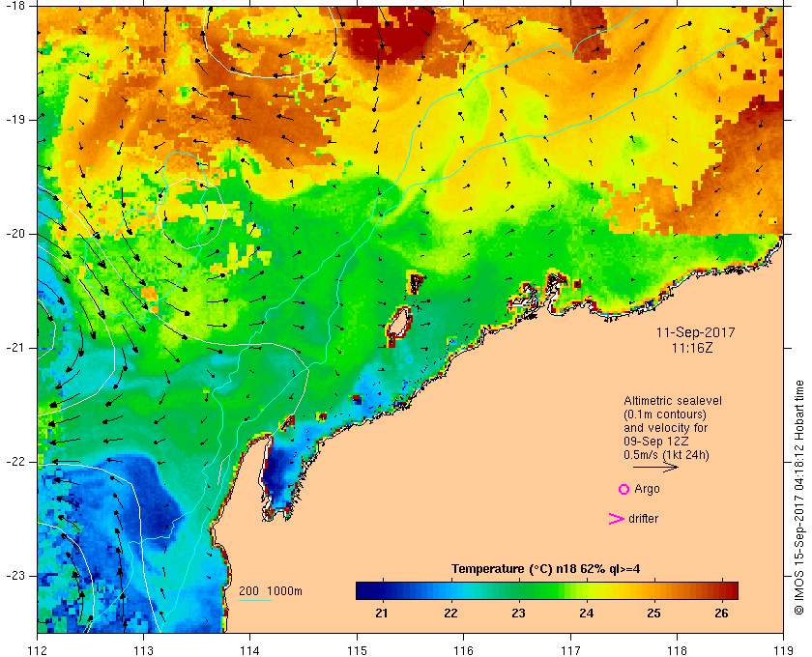
Task: Click the oval island outlined in red offshore
Action: tap(399, 327)
